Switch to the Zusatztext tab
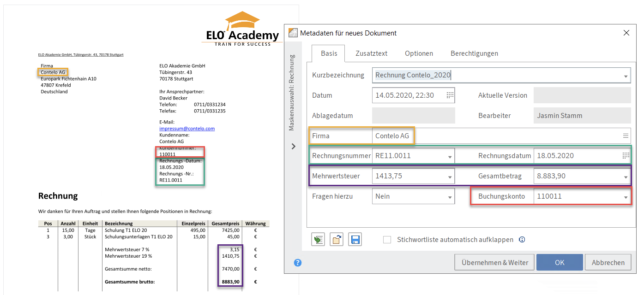This screenshot has width=644, height=295. tap(371, 53)
